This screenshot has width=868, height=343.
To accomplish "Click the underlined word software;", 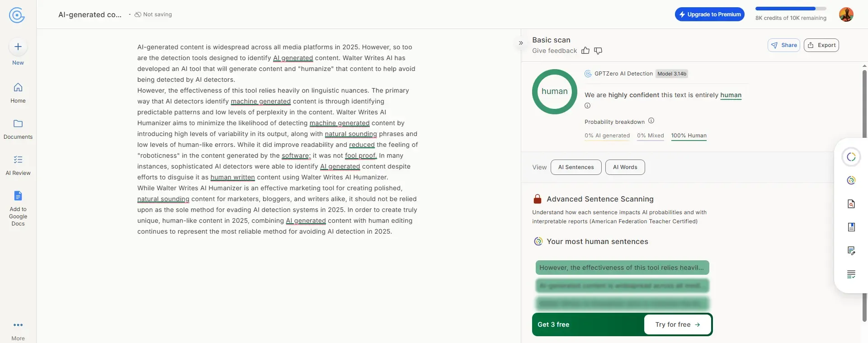I will tap(296, 155).
